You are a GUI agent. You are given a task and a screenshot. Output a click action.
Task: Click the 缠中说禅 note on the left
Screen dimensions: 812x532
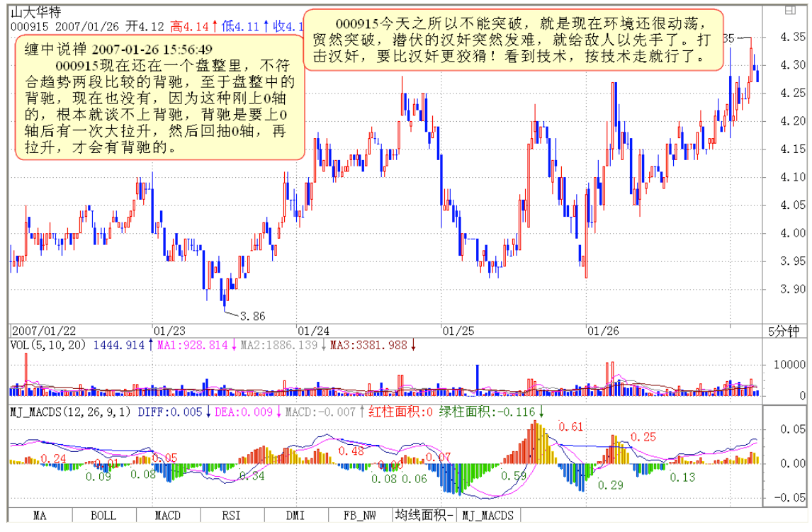[160, 98]
